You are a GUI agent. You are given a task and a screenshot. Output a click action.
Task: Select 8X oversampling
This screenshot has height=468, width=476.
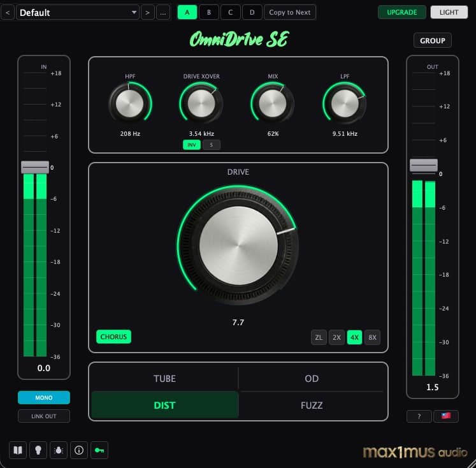point(373,337)
